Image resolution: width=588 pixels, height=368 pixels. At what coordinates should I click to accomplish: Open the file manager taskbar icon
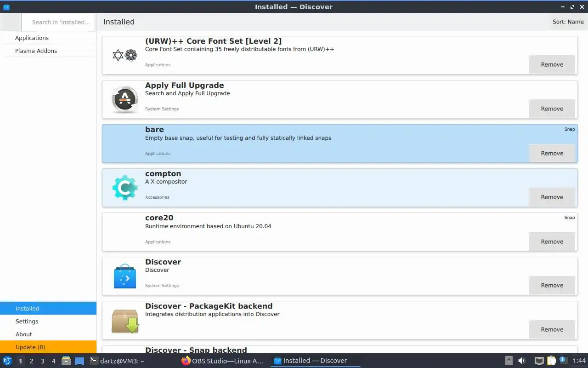click(66, 361)
